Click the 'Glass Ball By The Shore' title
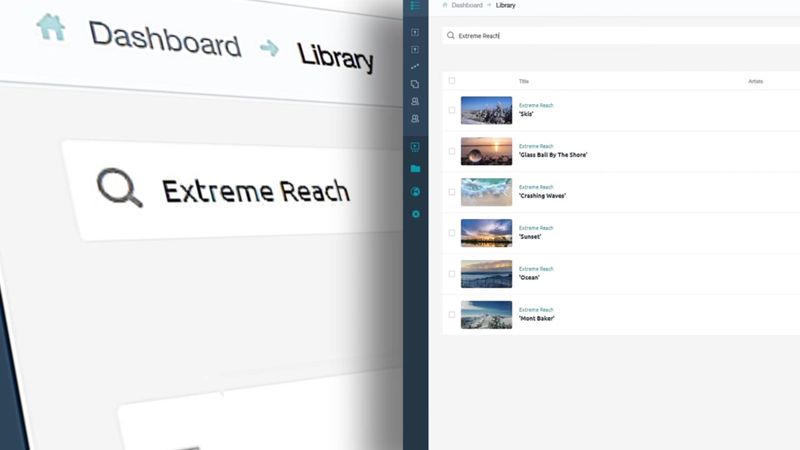 pyautogui.click(x=553, y=155)
